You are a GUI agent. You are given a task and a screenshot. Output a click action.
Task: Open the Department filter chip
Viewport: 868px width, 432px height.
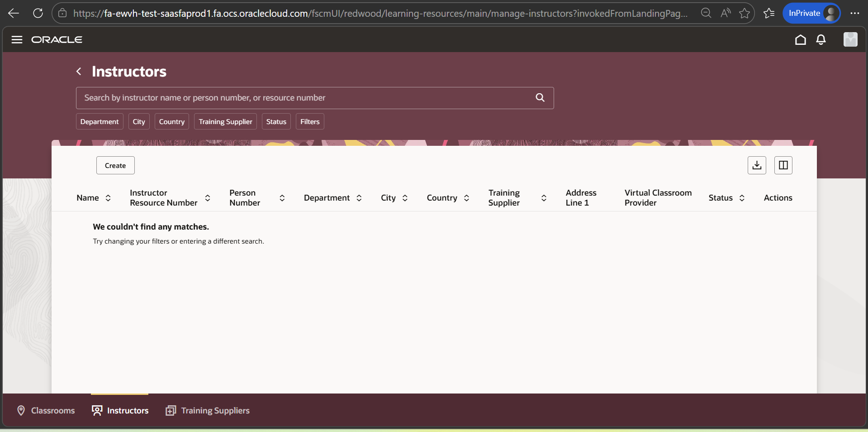click(100, 121)
